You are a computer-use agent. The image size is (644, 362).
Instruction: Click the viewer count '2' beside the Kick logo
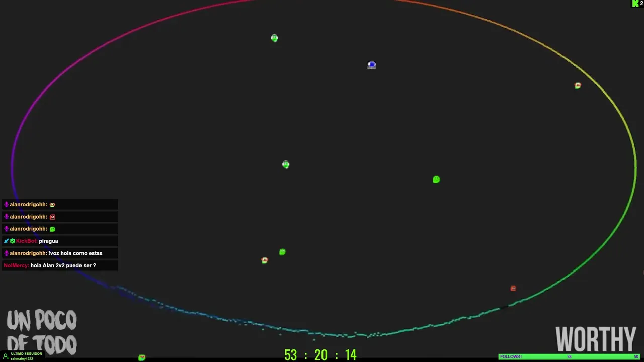tap(641, 4)
